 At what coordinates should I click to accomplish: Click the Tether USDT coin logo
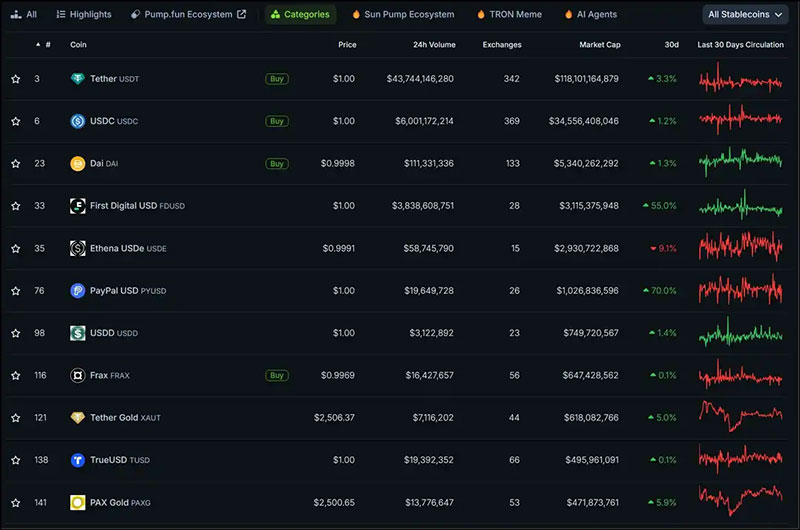pyautogui.click(x=77, y=79)
